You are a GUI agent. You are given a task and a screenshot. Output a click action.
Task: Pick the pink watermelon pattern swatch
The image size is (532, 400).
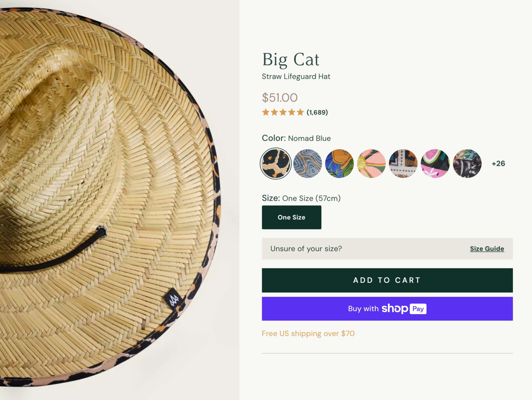tap(435, 164)
